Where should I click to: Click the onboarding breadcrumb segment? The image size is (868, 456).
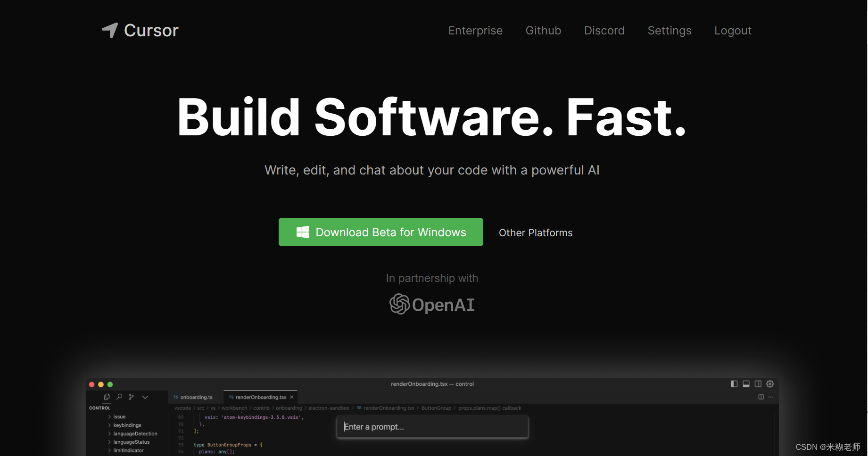tap(289, 408)
